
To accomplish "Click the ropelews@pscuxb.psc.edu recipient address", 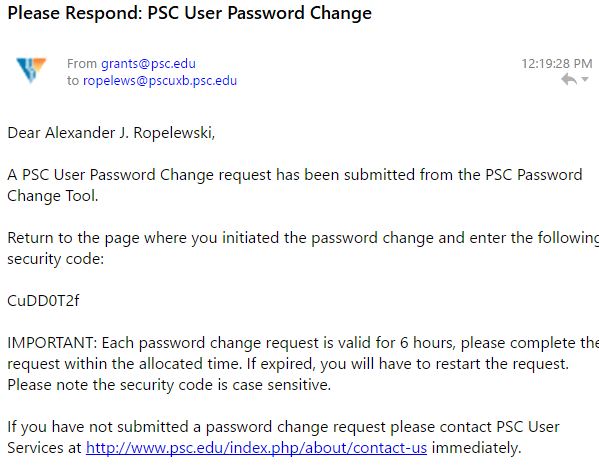I will pos(160,81).
